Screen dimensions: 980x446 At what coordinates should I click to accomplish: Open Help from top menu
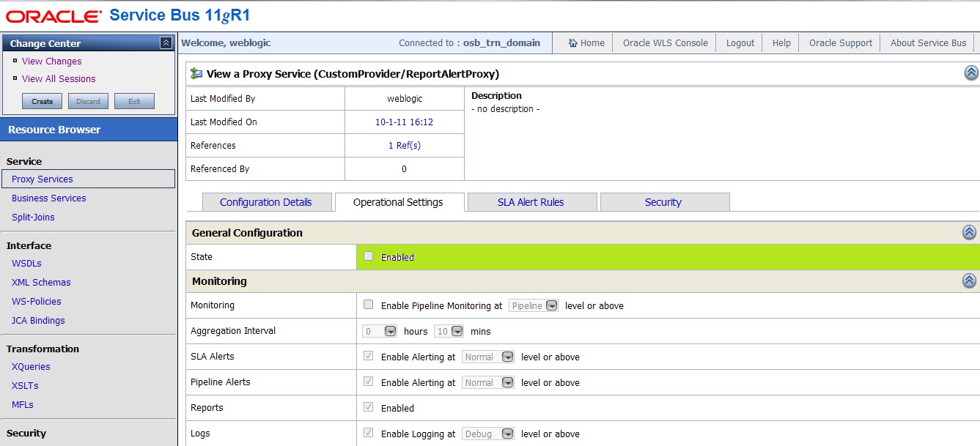click(781, 43)
